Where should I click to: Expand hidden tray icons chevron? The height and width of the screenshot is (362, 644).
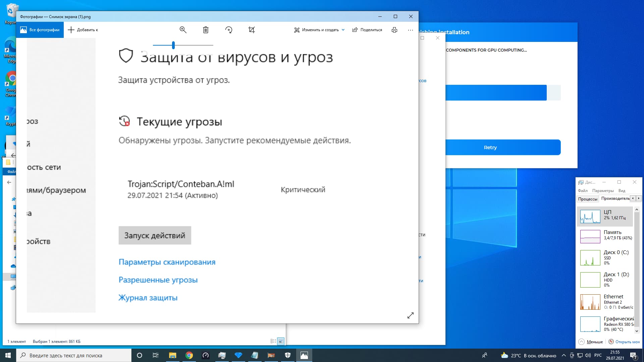click(564, 355)
